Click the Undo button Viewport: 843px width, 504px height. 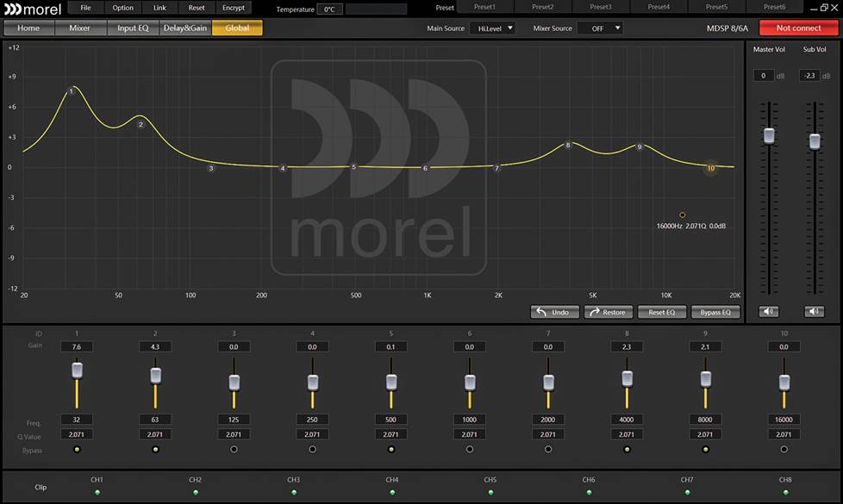tap(555, 312)
